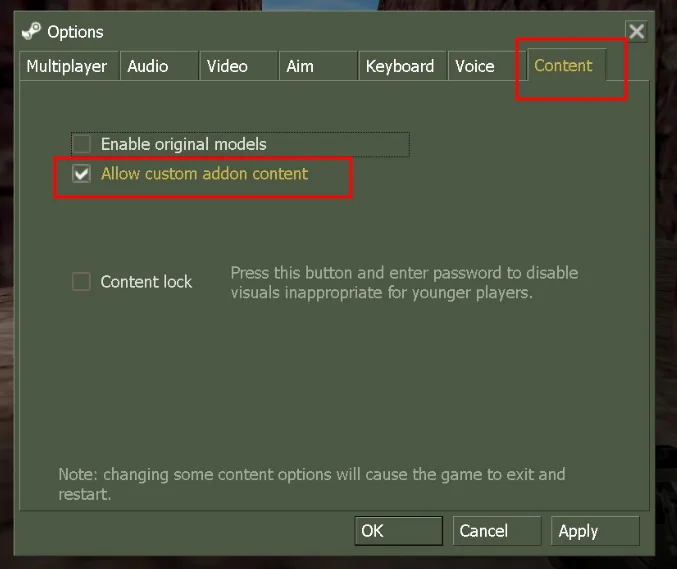This screenshot has height=569, width=677.
Task: Click the Steam logo icon in title bar
Action: click(x=32, y=31)
